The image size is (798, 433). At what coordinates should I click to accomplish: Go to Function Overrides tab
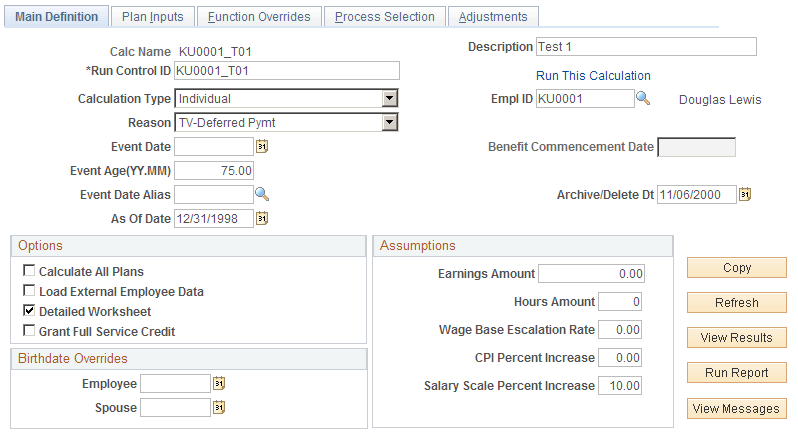tap(259, 17)
